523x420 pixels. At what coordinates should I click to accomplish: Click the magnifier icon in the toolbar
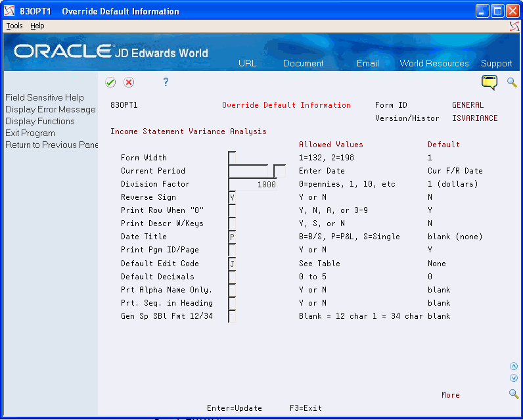[512, 82]
